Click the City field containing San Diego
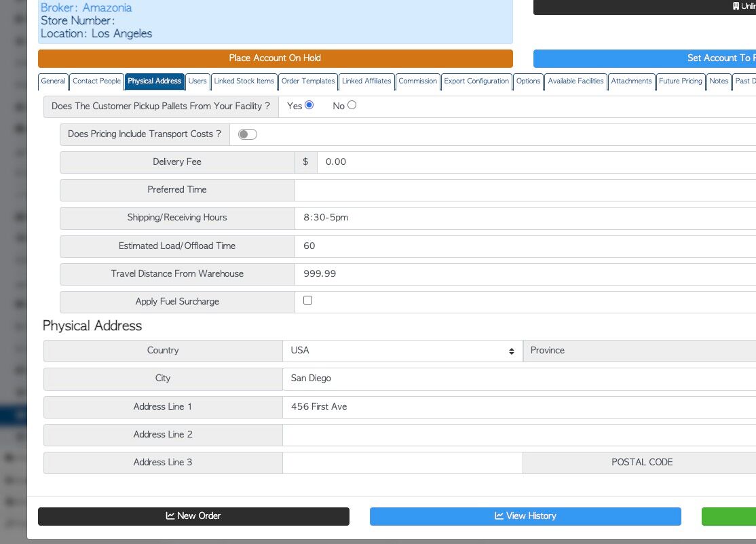The height and width of the screenshot is (544, 756). tap(519, 378)
